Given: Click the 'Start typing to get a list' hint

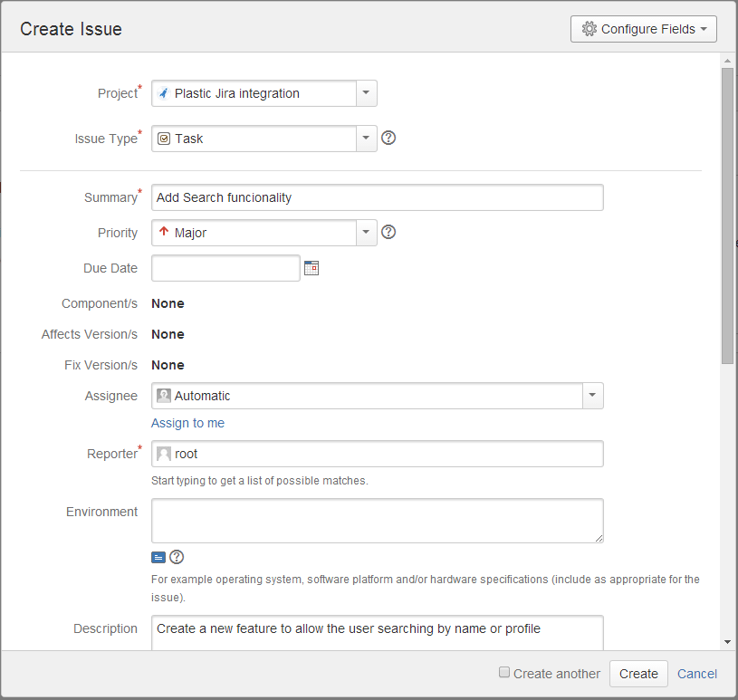Looking at the screenshot, I should click(x=259, y=481).
